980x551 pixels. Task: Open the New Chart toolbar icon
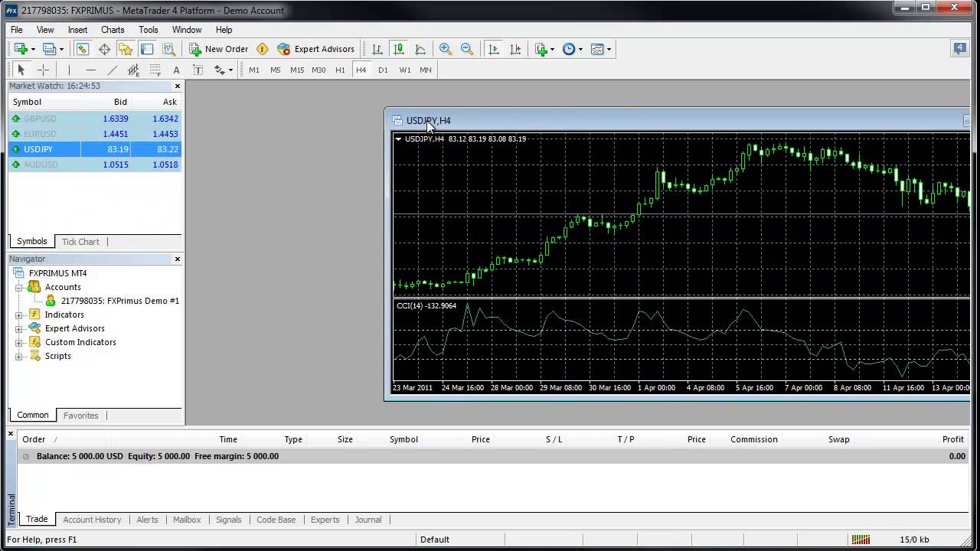21,49
